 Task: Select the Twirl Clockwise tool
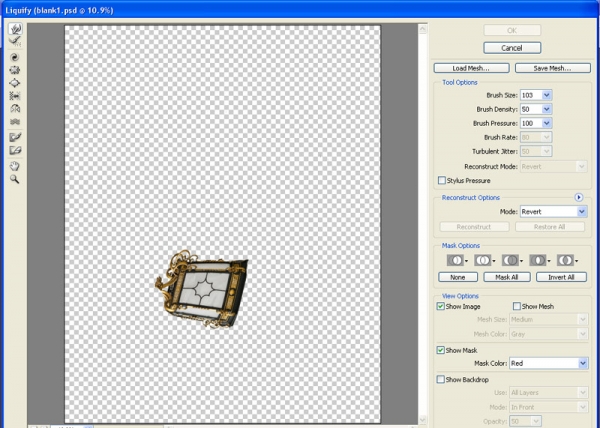pos(15,57)
